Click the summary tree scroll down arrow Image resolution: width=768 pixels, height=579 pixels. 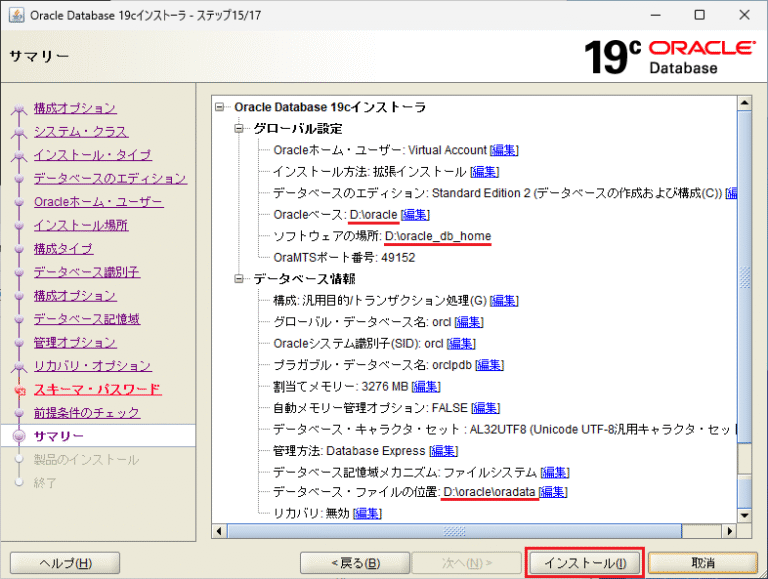[x=744, y=515]
